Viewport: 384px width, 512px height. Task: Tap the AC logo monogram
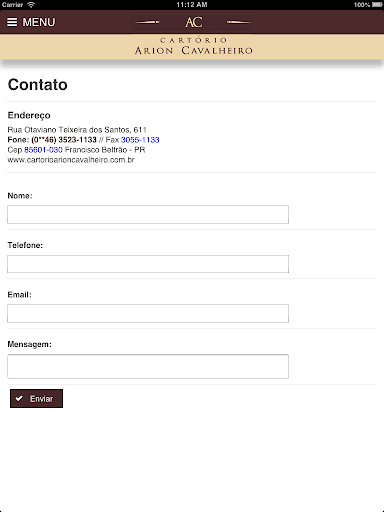pos(193,22)
